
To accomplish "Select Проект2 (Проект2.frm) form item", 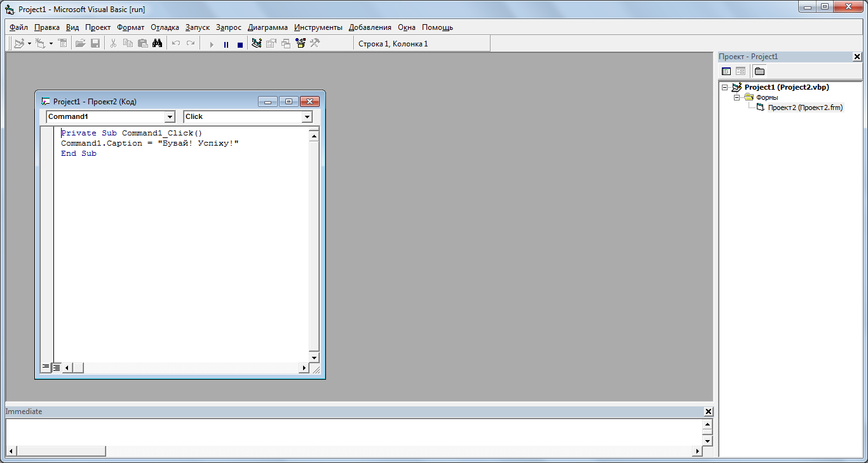I will [x=805, y=107].
